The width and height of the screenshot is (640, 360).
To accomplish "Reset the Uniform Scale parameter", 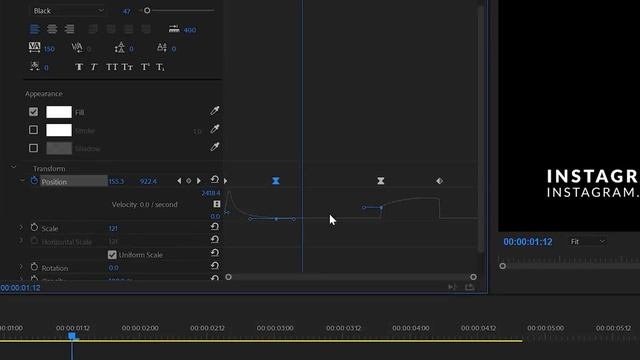I will [214, 253].
